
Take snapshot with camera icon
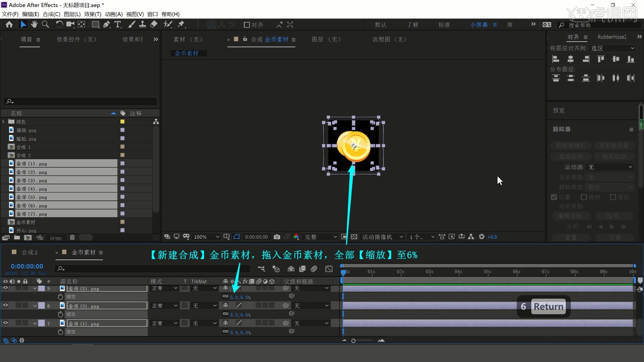pos(277,237)
